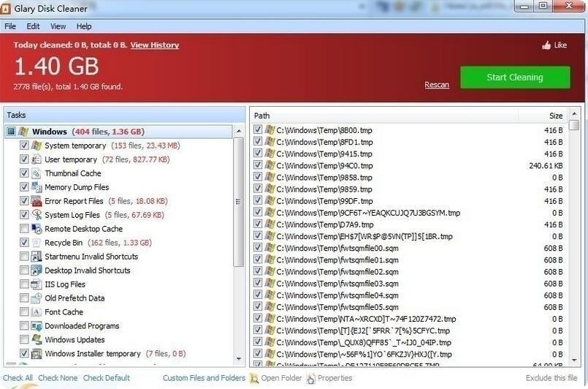The image size is (588, 389).
Task: Click the Thumbnail Cache icon
Action: tap(37, 173)
